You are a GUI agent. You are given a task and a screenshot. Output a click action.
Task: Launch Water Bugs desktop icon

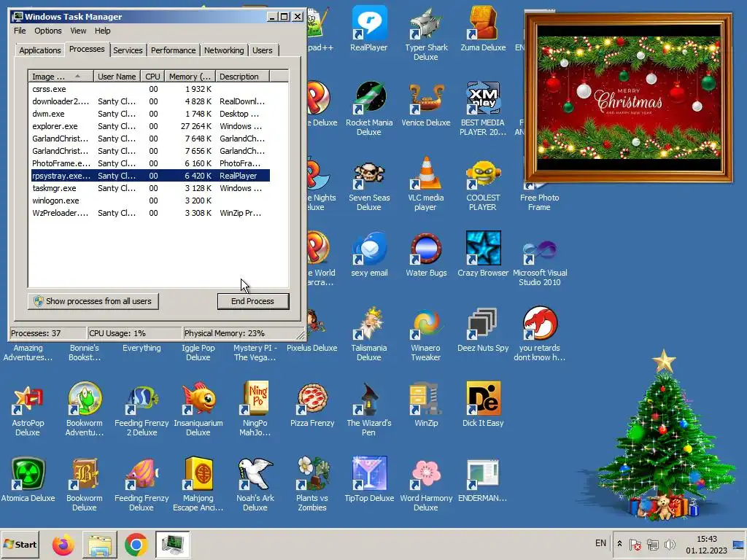[426, 254]
